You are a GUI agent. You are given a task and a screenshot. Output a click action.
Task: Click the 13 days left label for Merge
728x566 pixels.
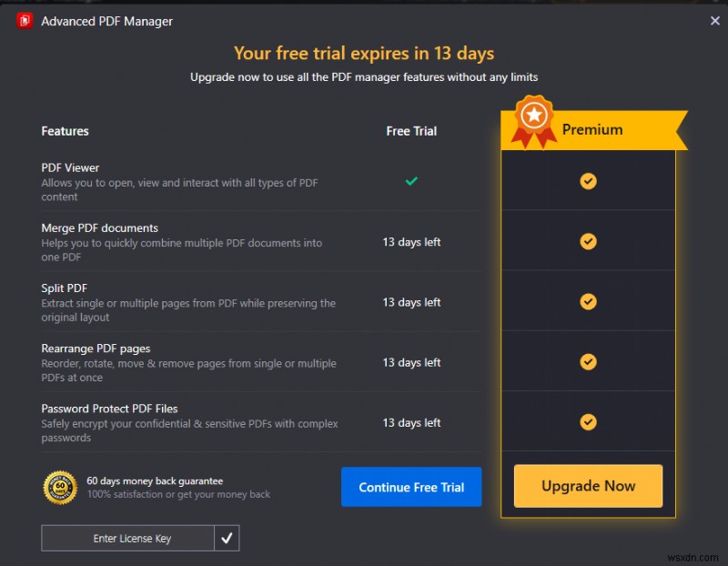point(411,242)
